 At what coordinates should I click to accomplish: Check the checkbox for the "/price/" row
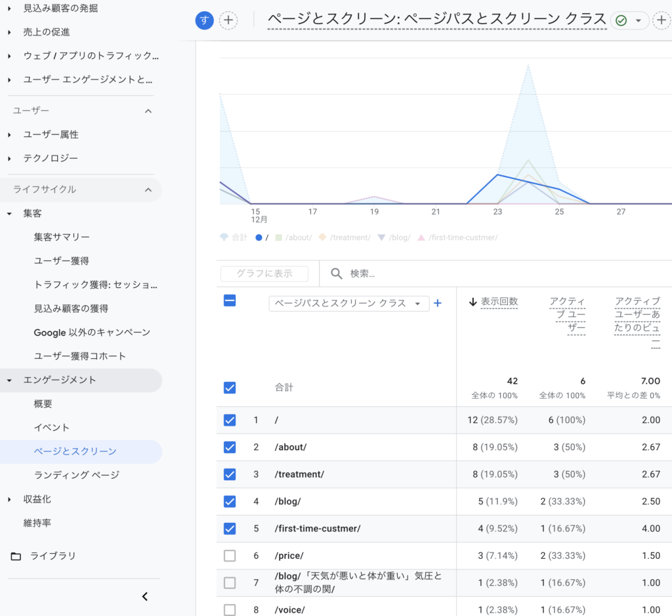(x=230, y=555)
